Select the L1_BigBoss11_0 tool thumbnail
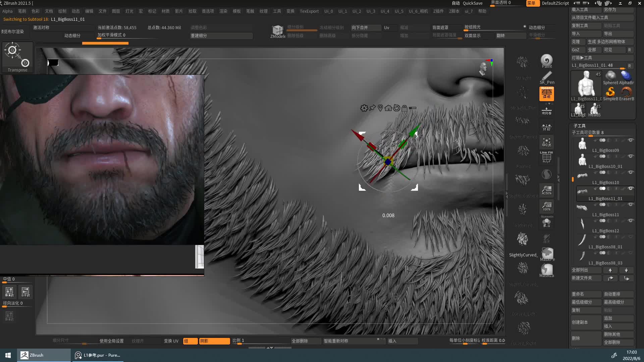The image size is (644, 362). (x=586, y=86)
